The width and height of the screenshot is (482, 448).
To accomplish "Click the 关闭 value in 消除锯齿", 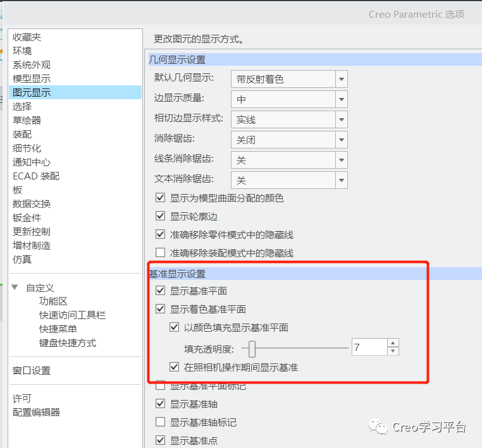I will click(283, 140).
